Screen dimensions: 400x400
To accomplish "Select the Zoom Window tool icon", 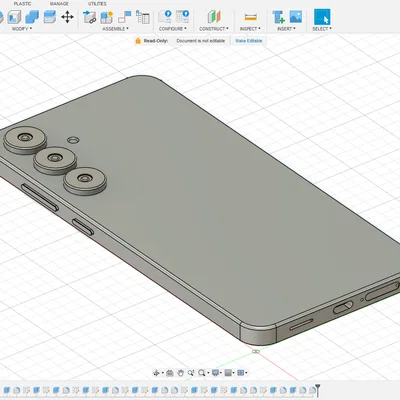I will click(x=191, y=373).
